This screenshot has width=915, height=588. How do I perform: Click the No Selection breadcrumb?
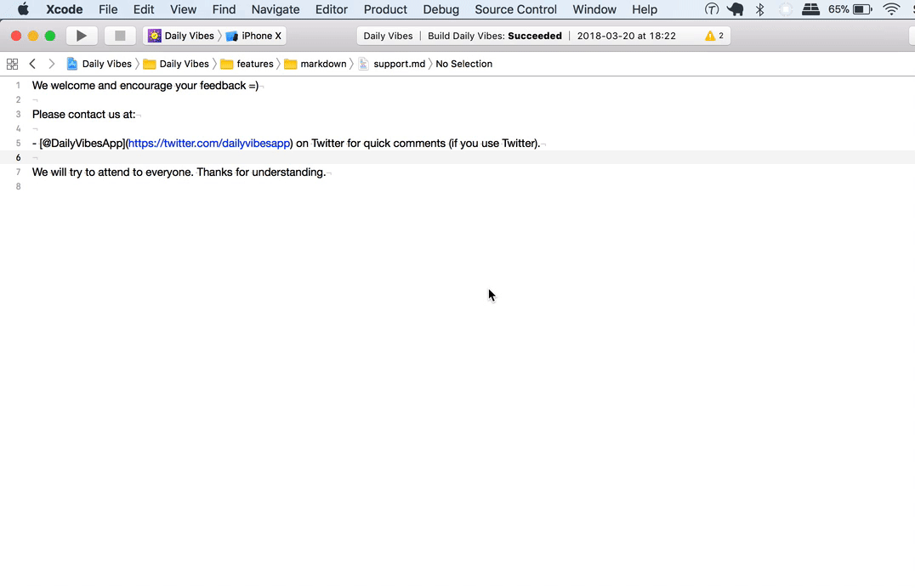(x=464, y=64)
